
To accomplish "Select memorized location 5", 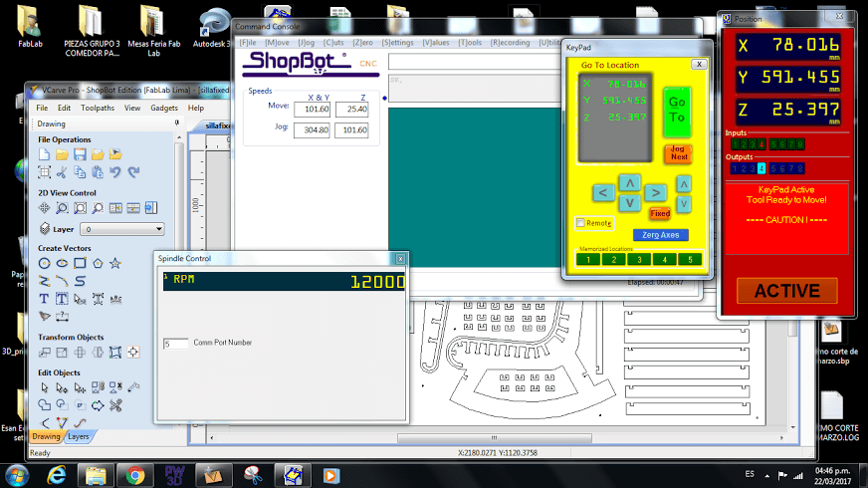I will (690, 259).
